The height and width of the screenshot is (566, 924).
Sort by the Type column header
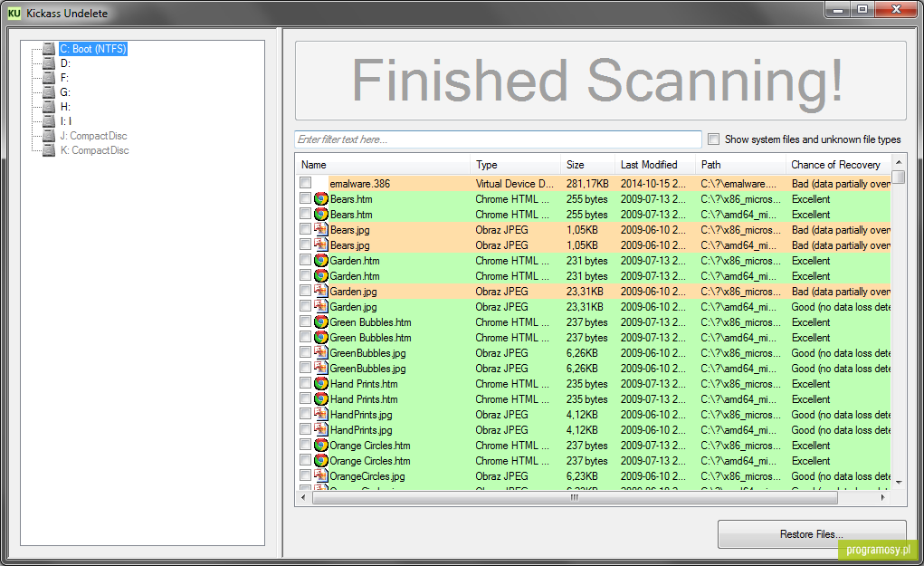(x=515, y=165)
